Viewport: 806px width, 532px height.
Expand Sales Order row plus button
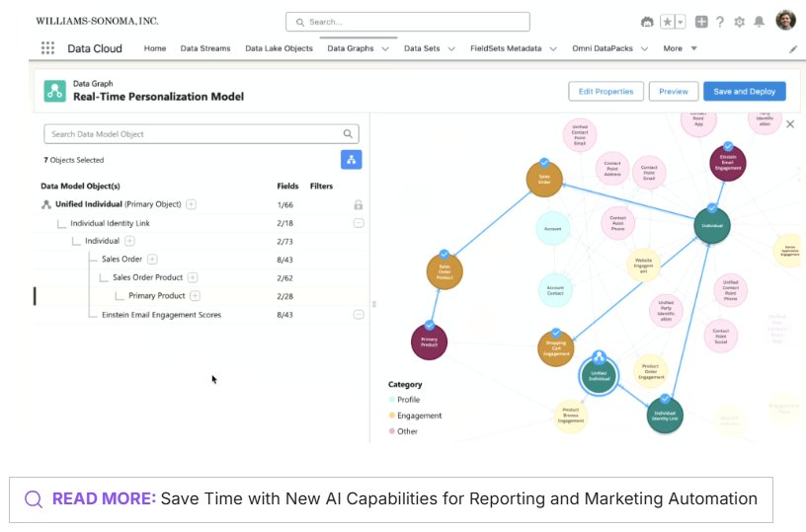[153, 260]
